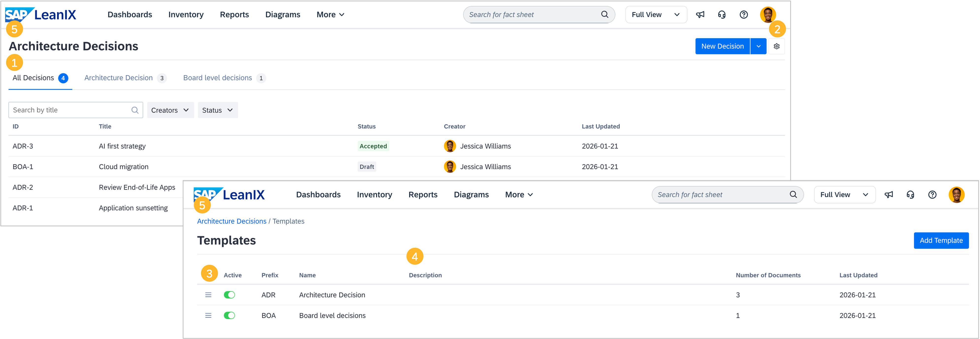The height and width of the screenshot is (339, 980).
Task: Toggle the Architecture Decision template active switch
Action: (229, 295)
